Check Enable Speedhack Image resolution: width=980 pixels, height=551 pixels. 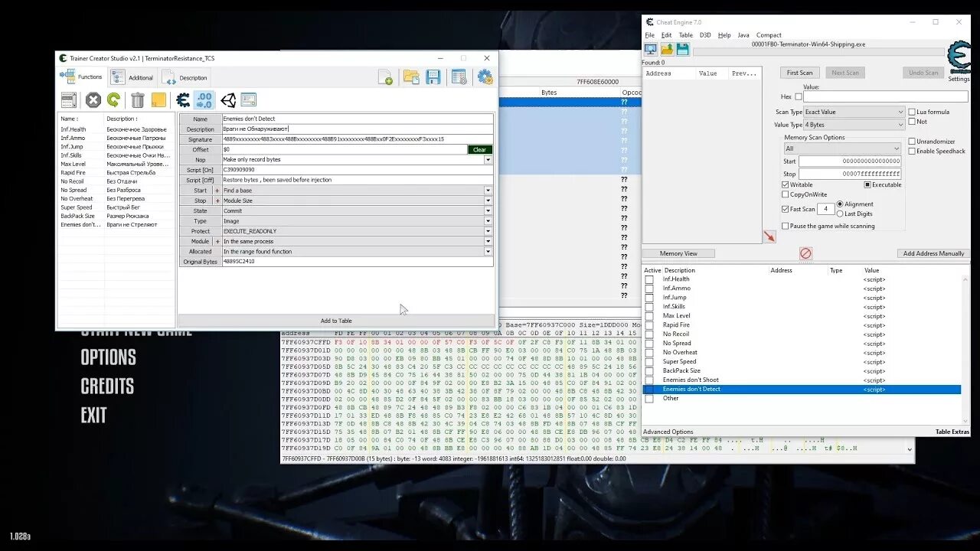[x=912, y=152]
